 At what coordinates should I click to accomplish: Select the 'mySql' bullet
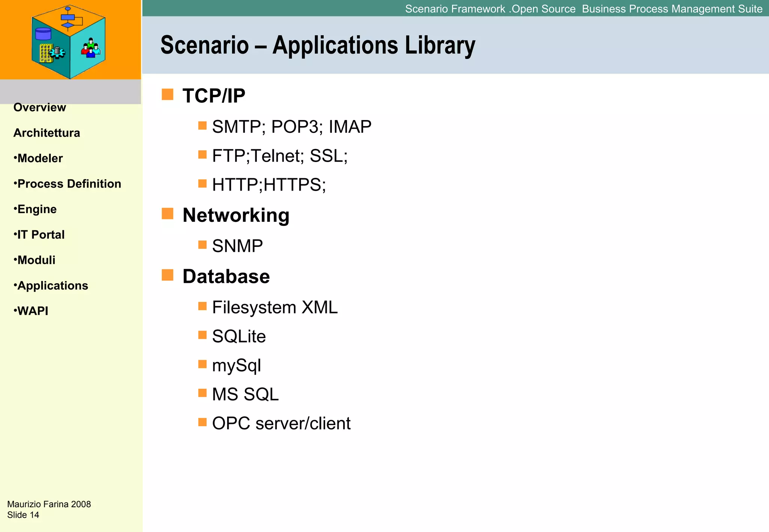(237, 366)
